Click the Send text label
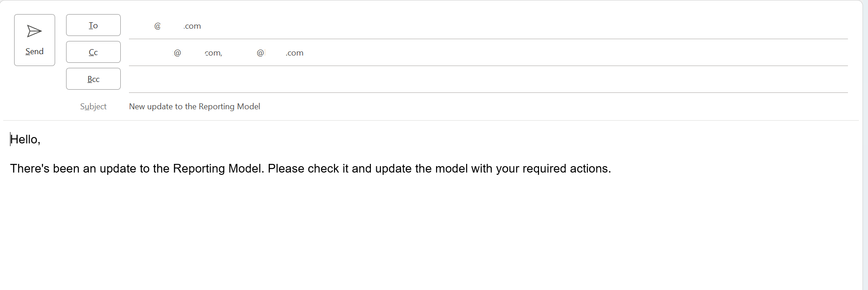 35,51
